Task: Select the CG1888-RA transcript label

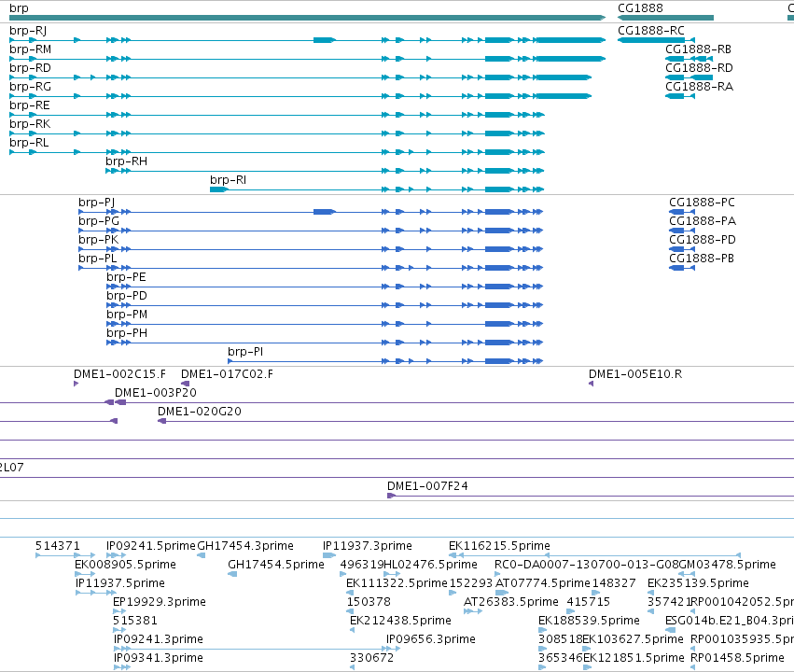Action: tap(700, 87)
